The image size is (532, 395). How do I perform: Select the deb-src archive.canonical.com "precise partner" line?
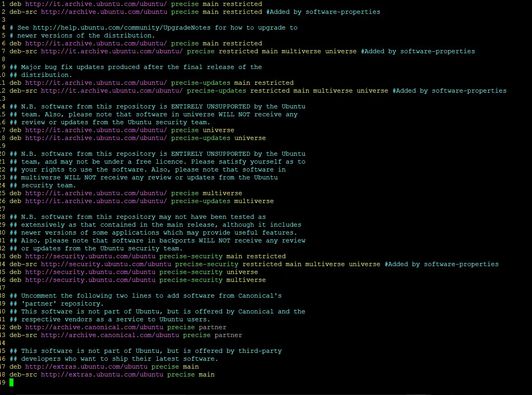[x=126, y=335]
